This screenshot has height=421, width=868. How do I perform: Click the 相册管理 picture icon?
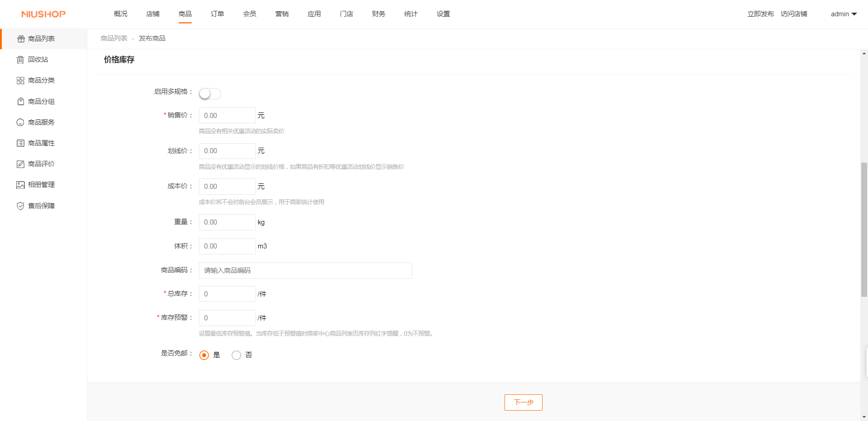pos(20,185)
